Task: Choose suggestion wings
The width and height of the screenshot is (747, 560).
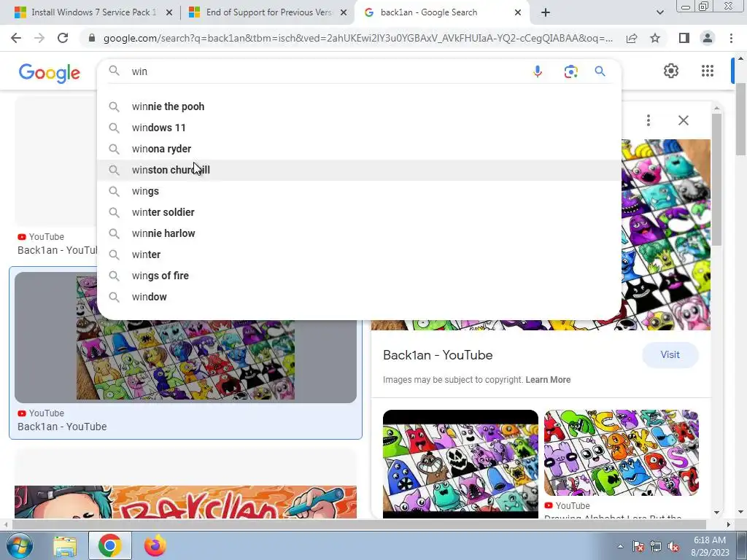Action: click(359, 191)
